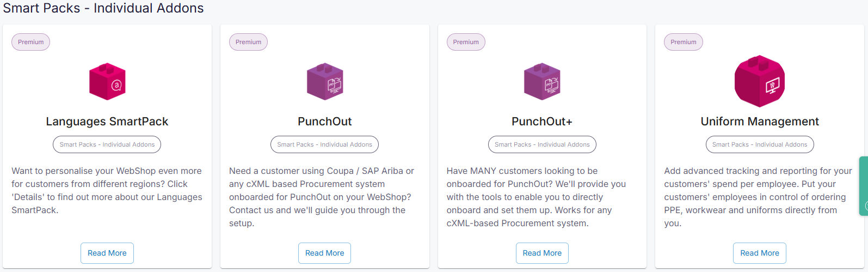This screenshot has height=272, width=868.
Task: Click the Uniform Management cube icon
Action: coord(760,81)
